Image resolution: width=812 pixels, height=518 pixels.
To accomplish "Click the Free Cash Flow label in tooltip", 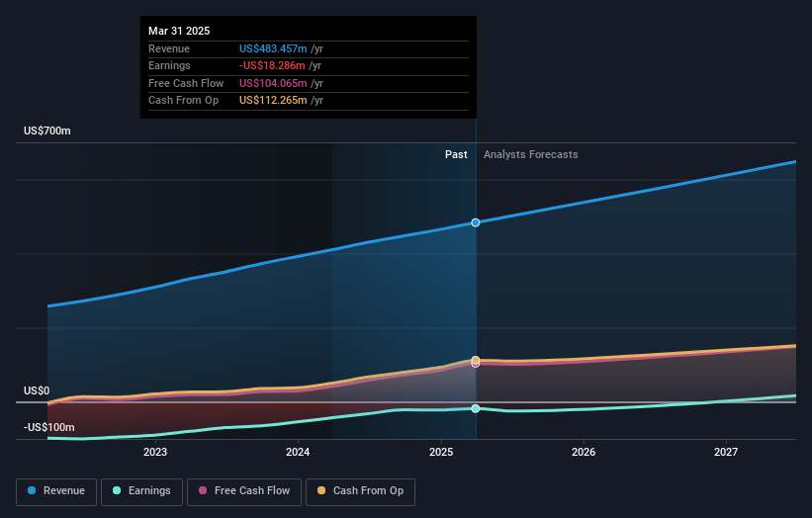I will pos(186,83).
